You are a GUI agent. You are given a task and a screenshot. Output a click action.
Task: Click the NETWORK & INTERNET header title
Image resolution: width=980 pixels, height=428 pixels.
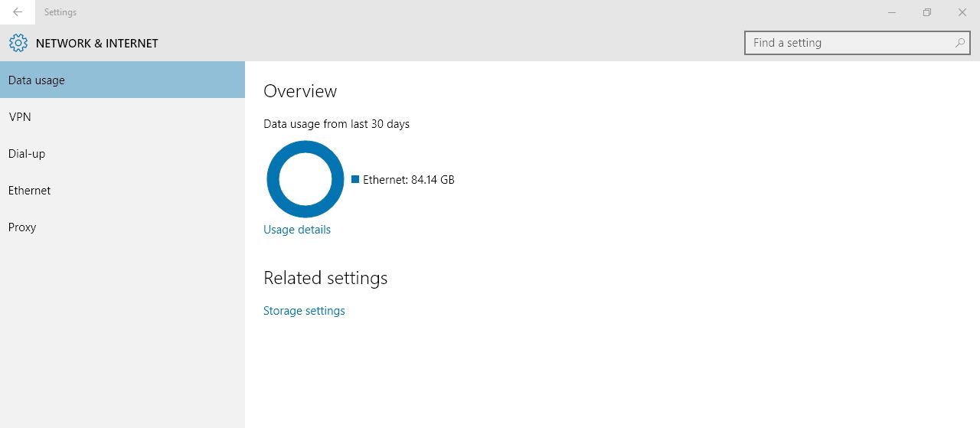tap(96, 44)
